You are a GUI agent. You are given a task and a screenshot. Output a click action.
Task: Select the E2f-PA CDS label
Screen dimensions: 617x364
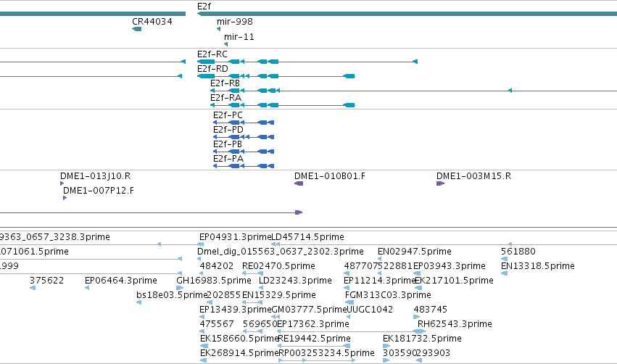(228, 159)
